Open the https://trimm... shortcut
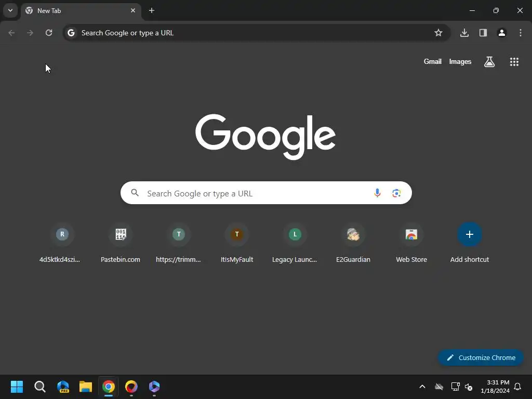Viewport: 532px width, 399px height. (x=179, y=243)
